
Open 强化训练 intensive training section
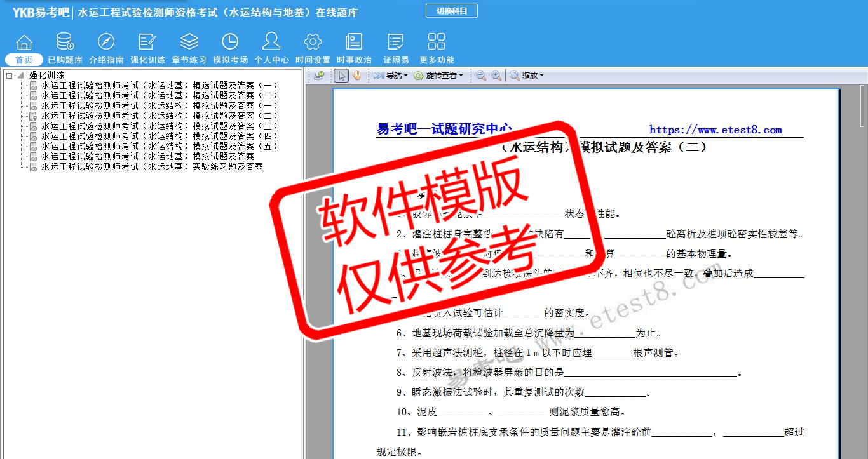point(147,49)
